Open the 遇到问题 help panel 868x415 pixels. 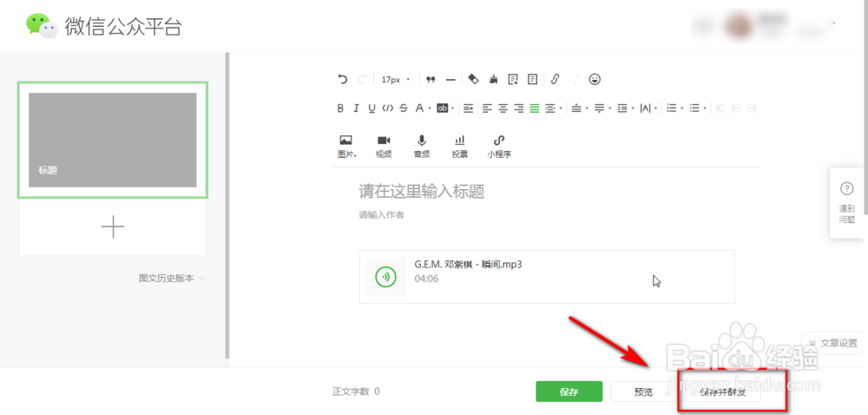point(846,202)
